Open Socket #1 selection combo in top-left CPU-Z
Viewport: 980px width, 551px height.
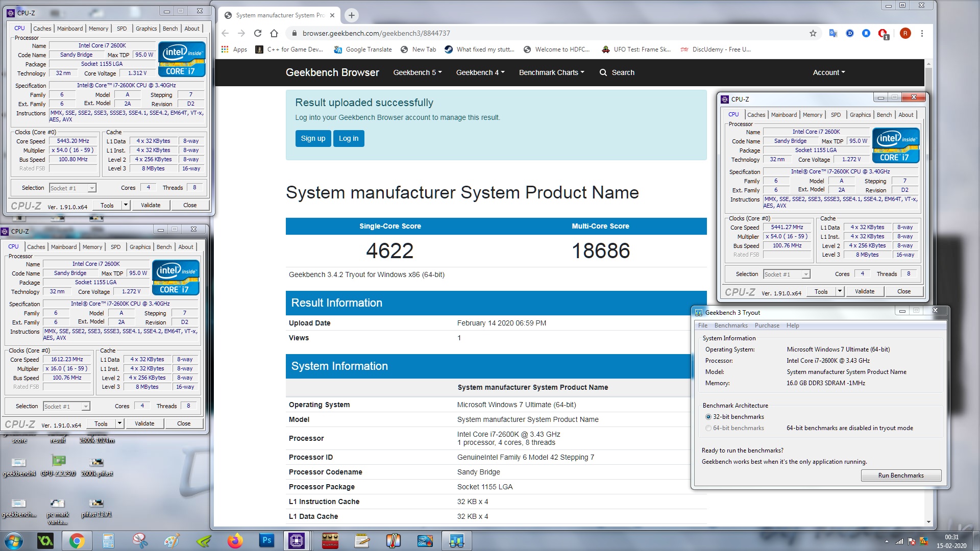72,188
